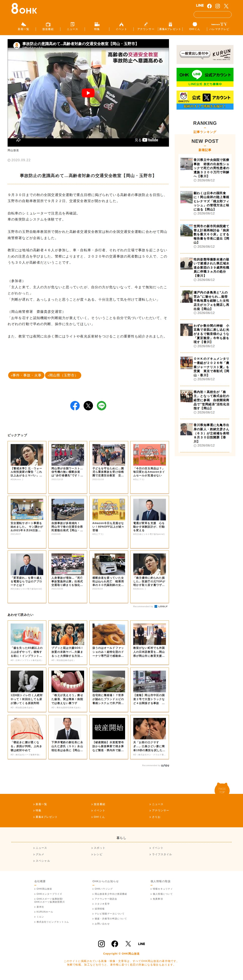
Task: Share article on X
Action: (x=88, y=405)
